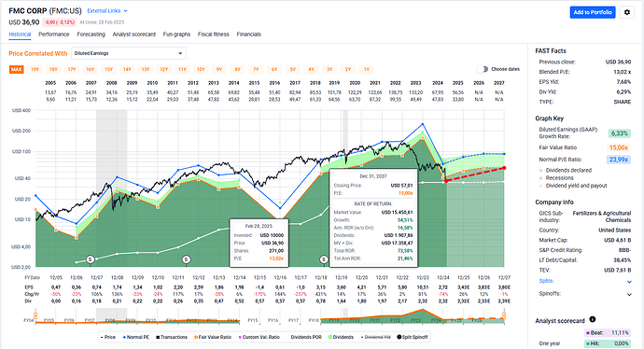Click the 38,45% LT Debt/Capital value
Screen dimensions: 644x349
pyautogui.click(x=623, y=260)
